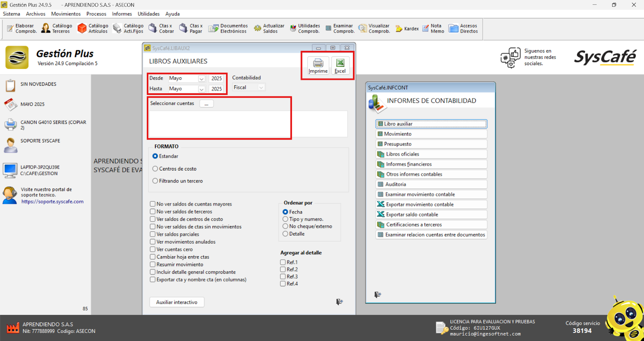Expand the Hasta month dropdown
The height and width of the screenshot is (341, 644).
point(202,89)
